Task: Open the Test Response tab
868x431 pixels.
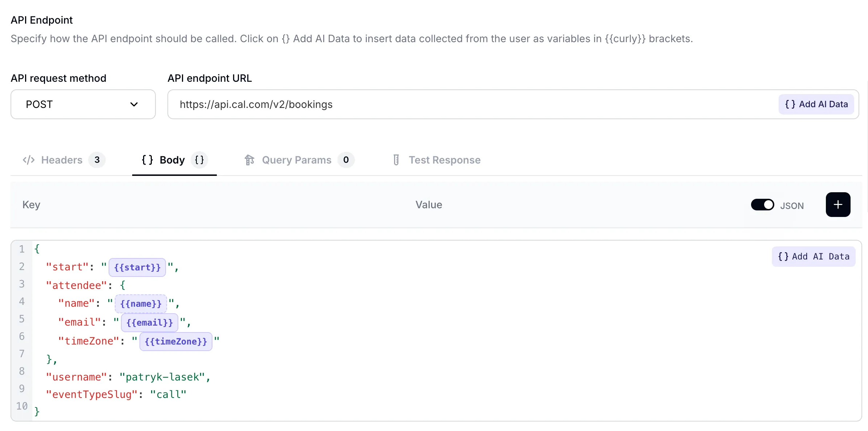Action: pos(445,160)
